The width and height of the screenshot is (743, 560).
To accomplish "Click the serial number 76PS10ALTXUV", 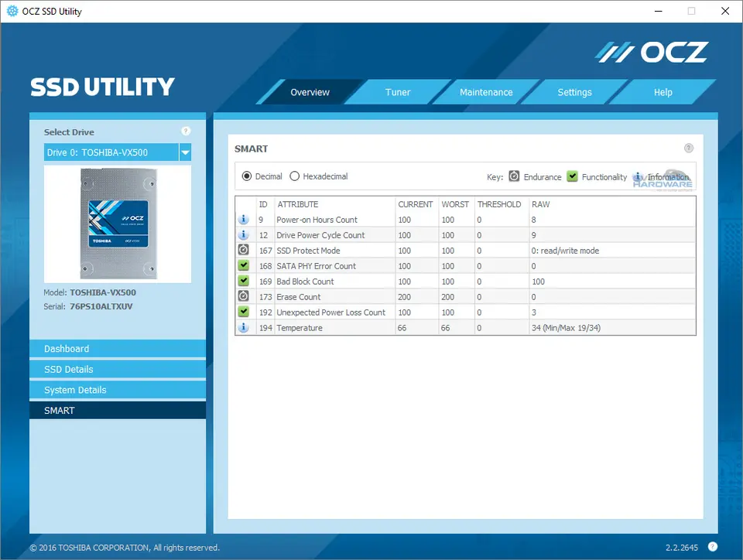I will pyautogui.click(x=101, y=306).
